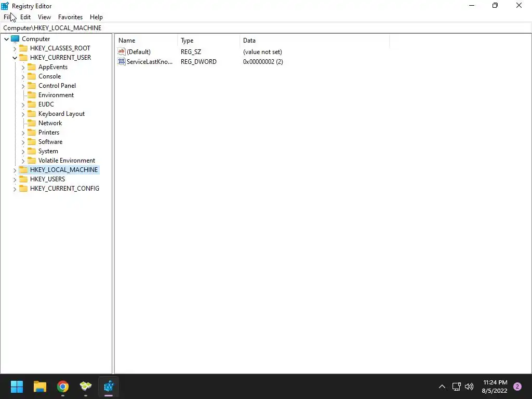Viewport: 532px width, 399px height.
Task: Click the Software folder icon
Action: pos(32,141)
